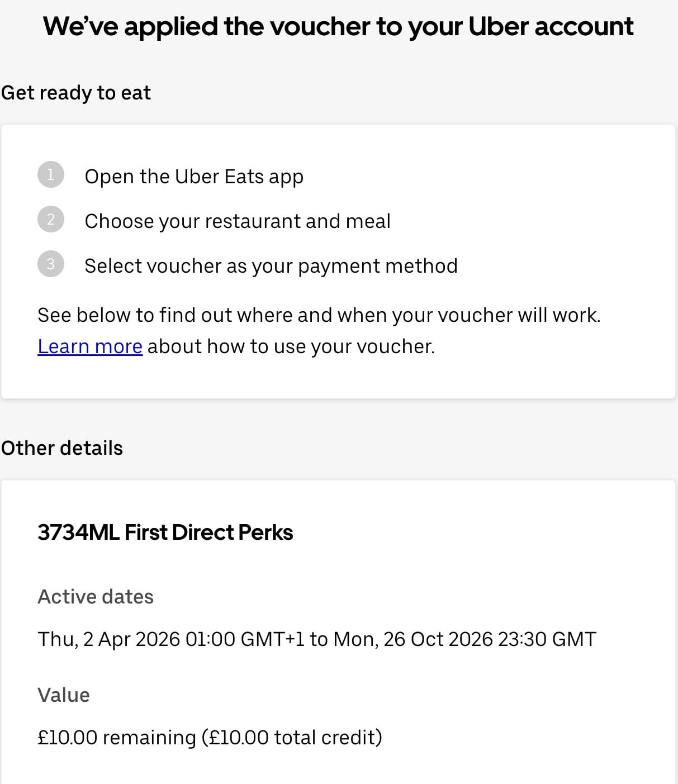Click Choose your restaurant and meal step

[x=238, y=221]
